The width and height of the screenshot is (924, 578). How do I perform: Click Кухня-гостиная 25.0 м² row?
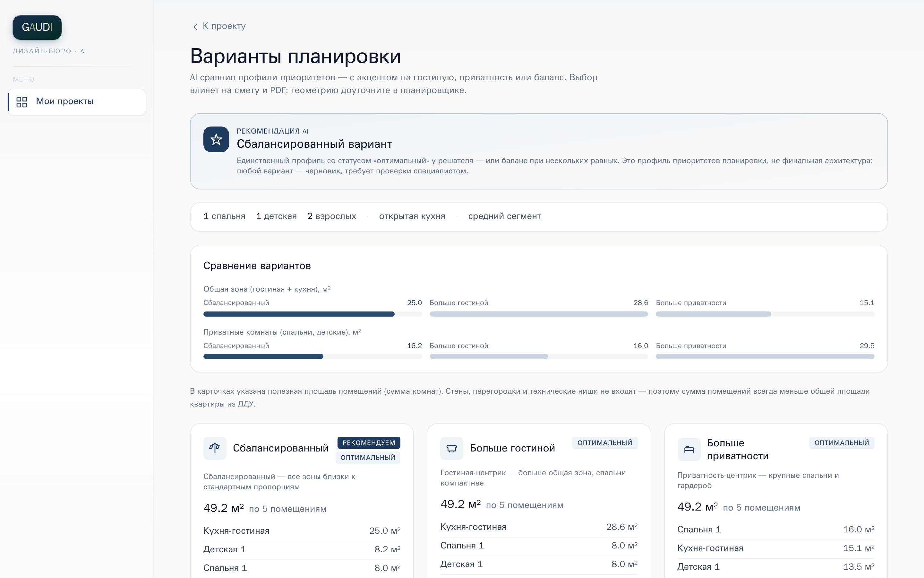[302, 530]
